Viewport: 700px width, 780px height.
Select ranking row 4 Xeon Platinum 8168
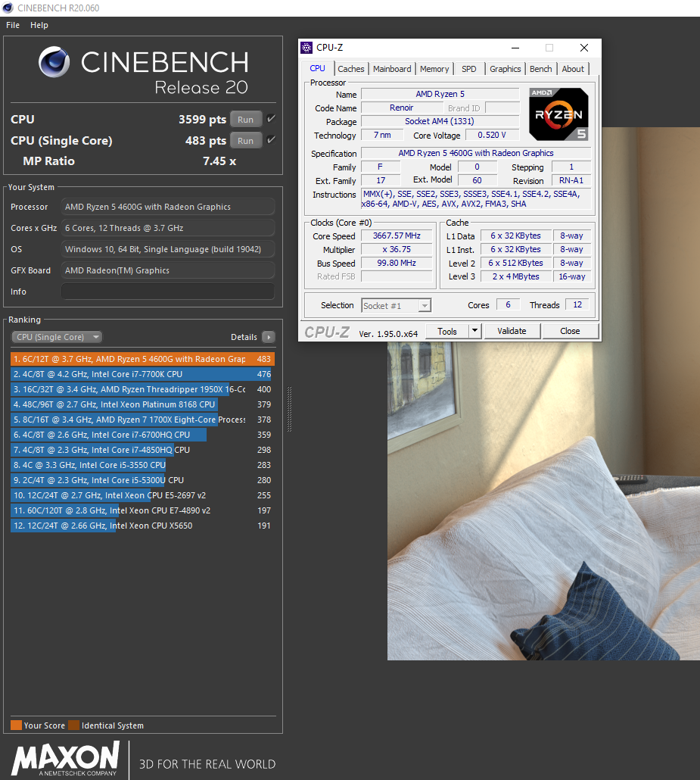[142, 404]
